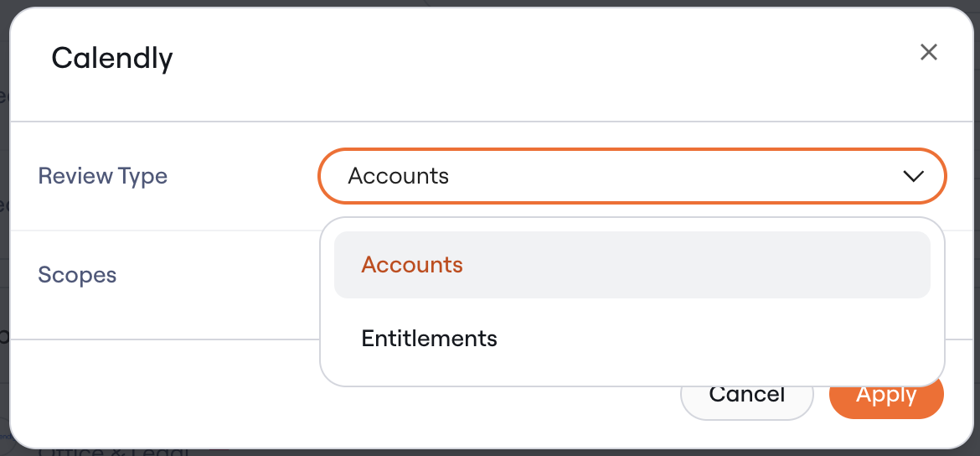The width and height of the screenshot is (980, 456).
Task: Click the Calendly dialog title
Action: (112, 58)
